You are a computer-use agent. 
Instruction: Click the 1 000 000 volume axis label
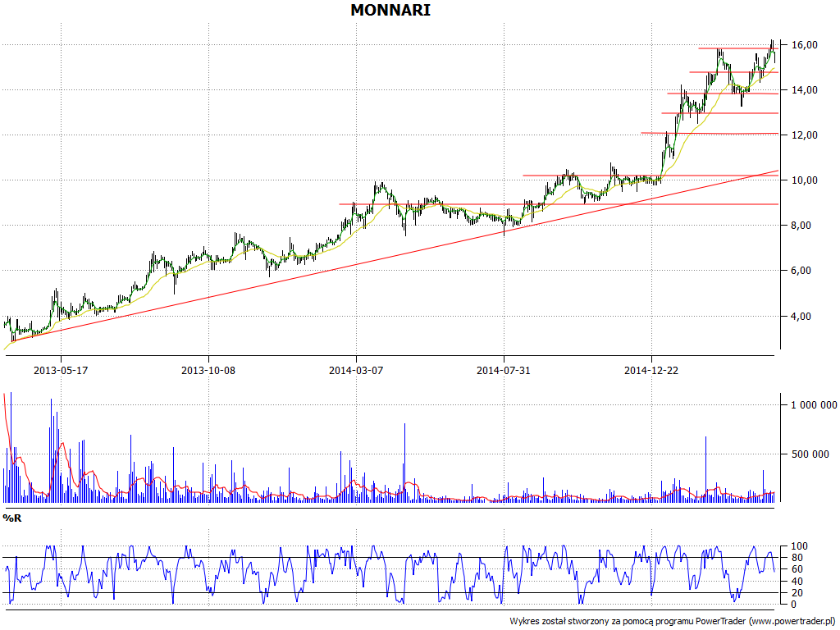coord(815,405)
